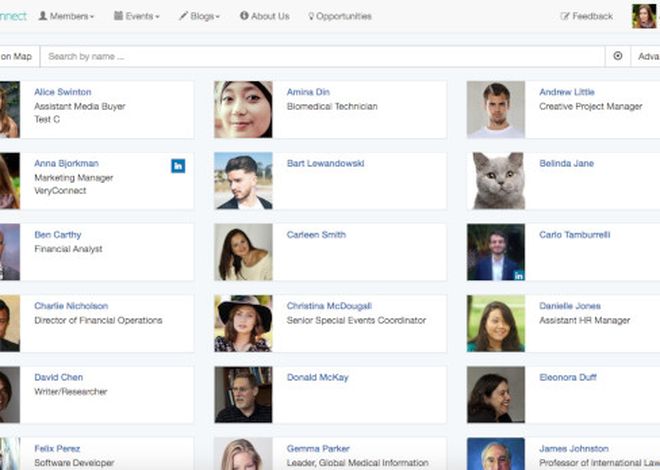Open Belinda Jane's profile
The width and height of the screenshot is (660, 470).
point(567,163)
